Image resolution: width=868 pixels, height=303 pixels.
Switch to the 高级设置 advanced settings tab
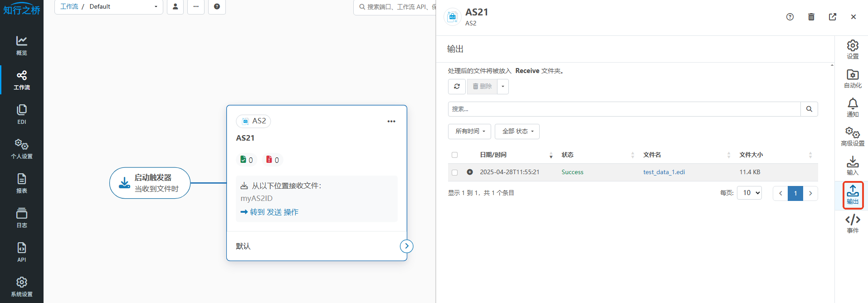pyautogui.click(x=852, y=137)
